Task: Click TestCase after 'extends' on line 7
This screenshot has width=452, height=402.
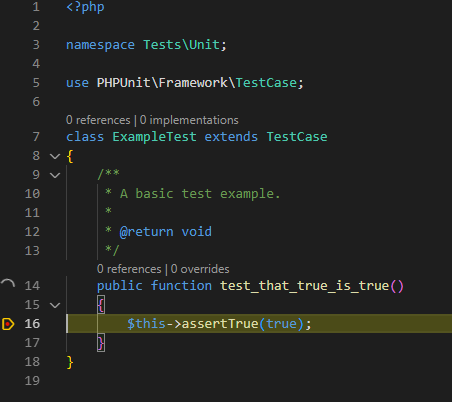Action: point(297,137)
